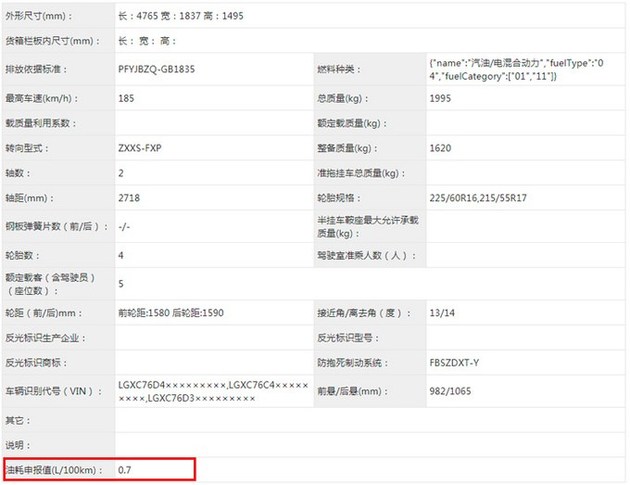The image size is (630, 485).
Task: Click the 驾驶室准乘人数(人) label
Action: (x=366, y=255)
